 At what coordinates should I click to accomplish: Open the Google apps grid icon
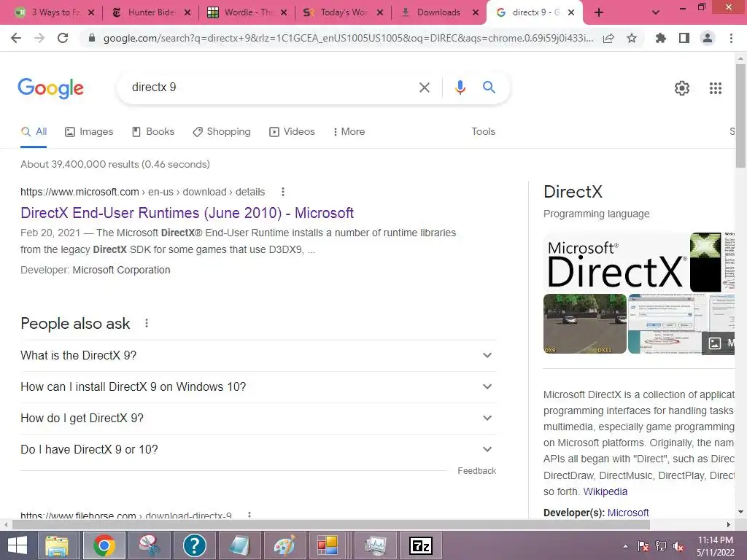[716, 88]
